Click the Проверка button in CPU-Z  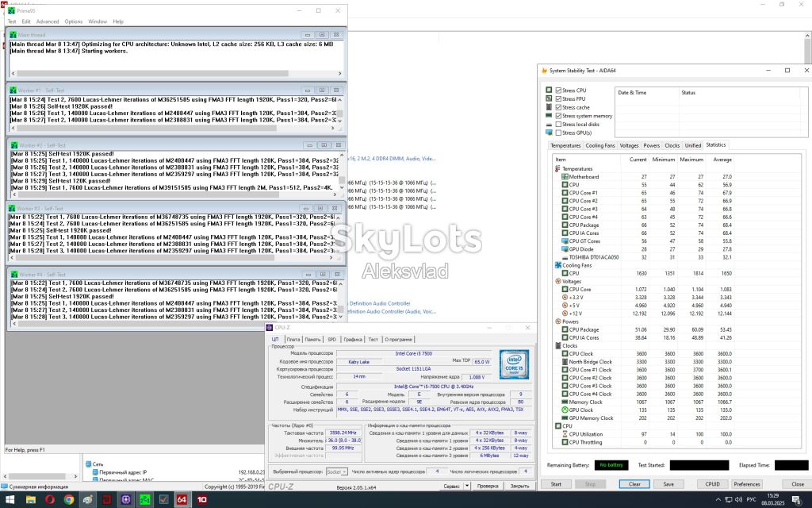tap(488, 486)
